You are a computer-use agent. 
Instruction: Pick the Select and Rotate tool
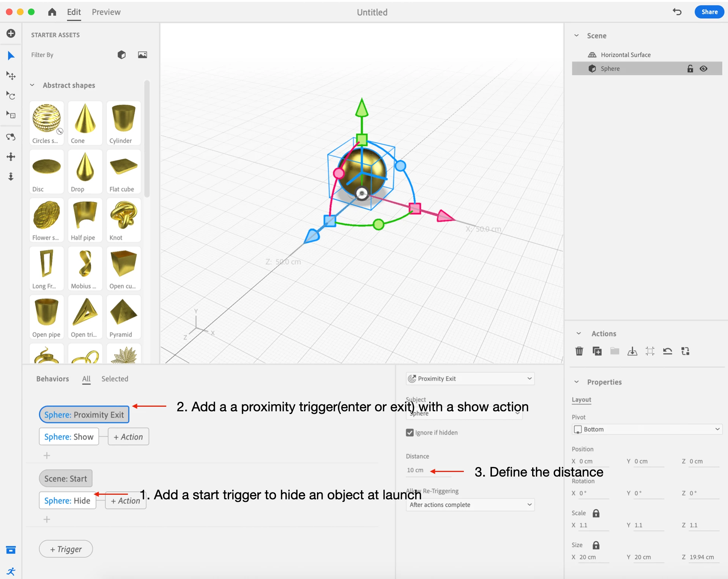coord(11,95)
